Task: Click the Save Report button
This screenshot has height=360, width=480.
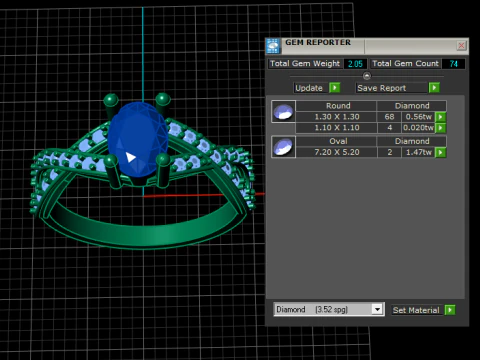Action: [x=391, y=88]
